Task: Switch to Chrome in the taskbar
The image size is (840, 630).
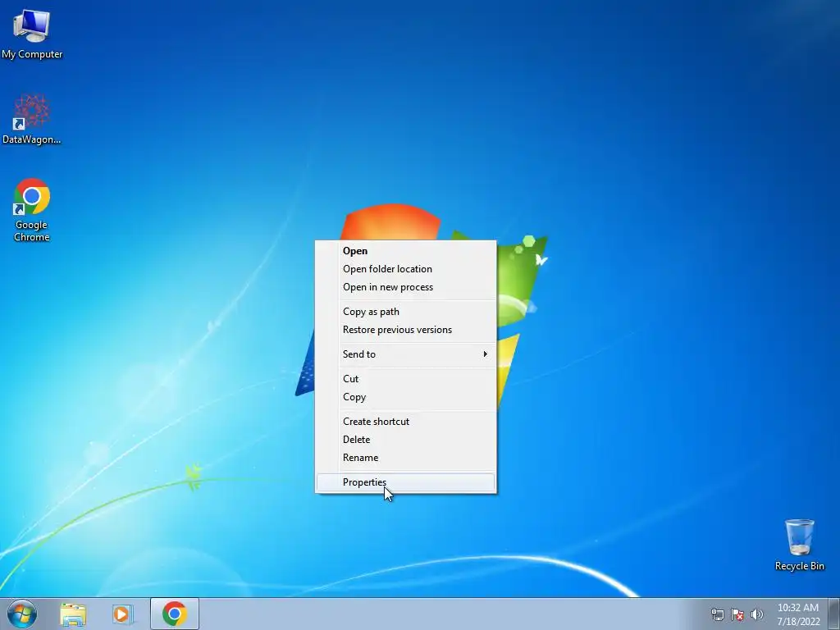Action: pyautogui.click(x=175, y=614)
